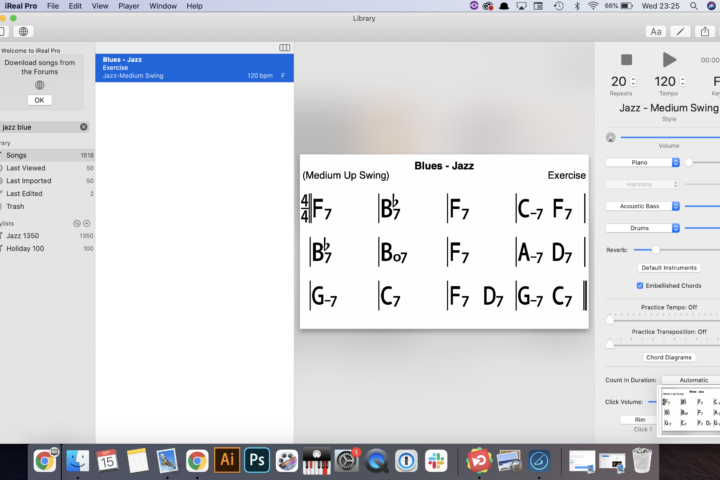Open the Holiday 100 playlist
The height and width of the screenshot is (480, 720).
(x=47, y=248)
